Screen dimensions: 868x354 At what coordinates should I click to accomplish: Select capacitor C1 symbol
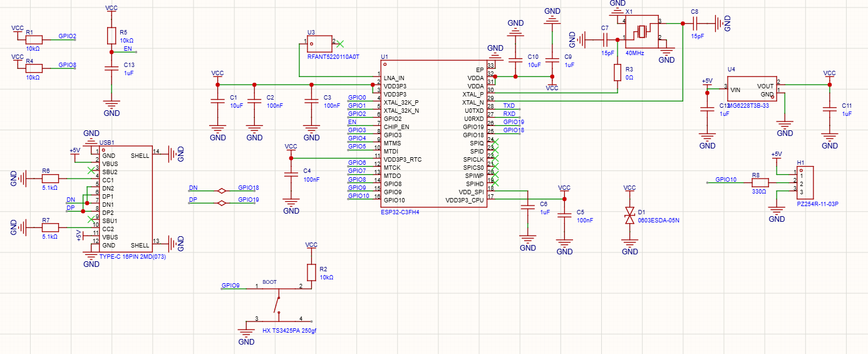pyautogui.click(x=218, y=102)
